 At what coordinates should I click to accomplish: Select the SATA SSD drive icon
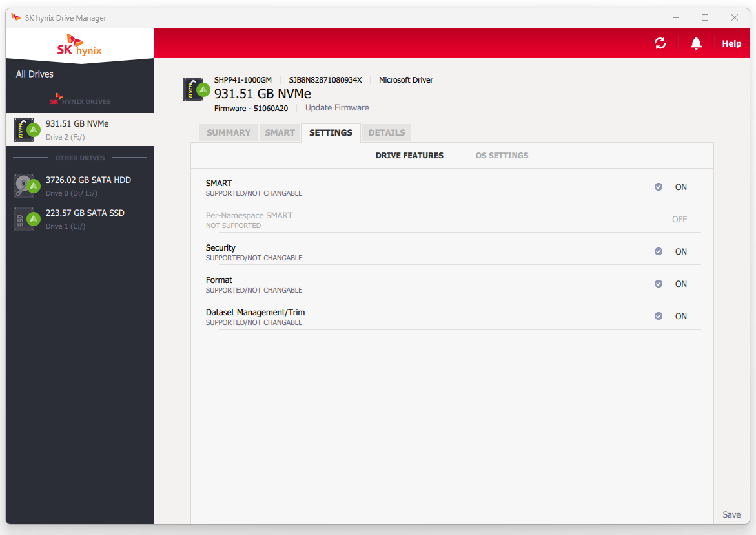coord(26,219)
